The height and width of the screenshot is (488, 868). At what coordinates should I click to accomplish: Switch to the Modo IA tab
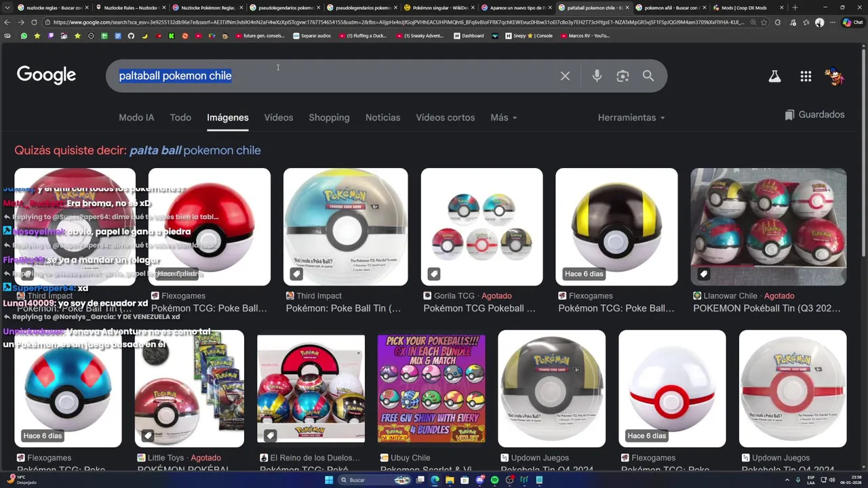click(x=136, y=117)
